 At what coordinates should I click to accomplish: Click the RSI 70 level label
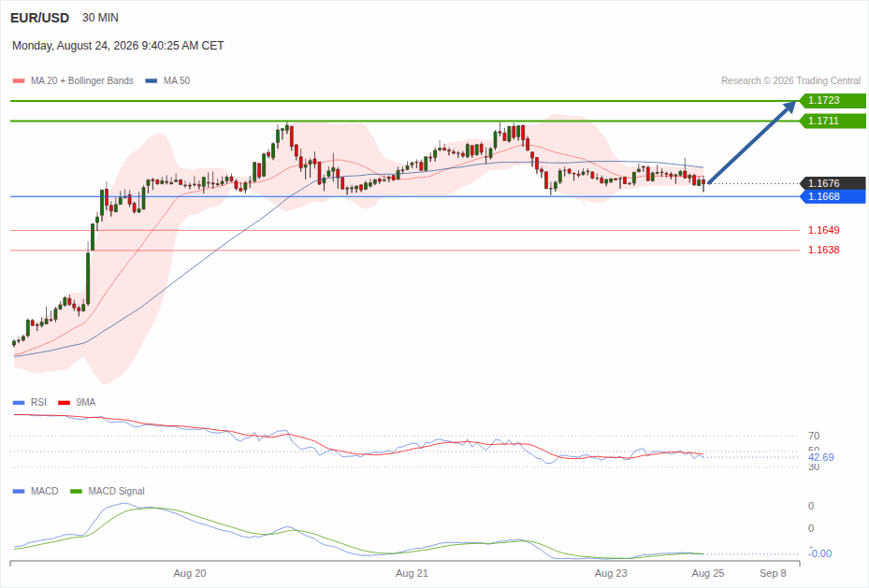[814, 436]
